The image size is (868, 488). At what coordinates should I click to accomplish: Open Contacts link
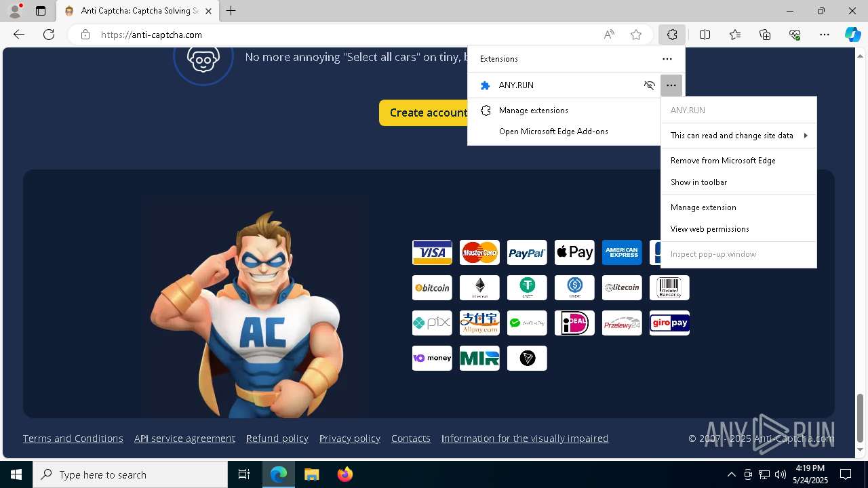click(411, 439)
